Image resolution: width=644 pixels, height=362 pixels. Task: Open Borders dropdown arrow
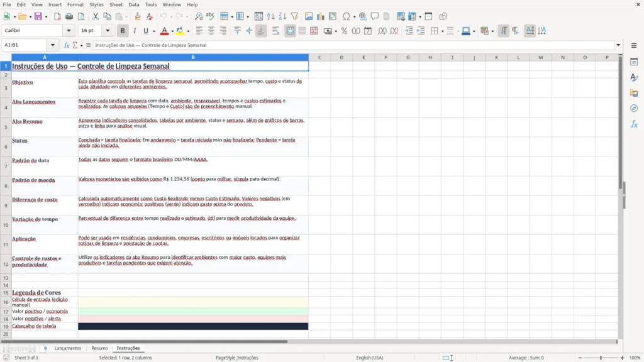coord(442,31)
